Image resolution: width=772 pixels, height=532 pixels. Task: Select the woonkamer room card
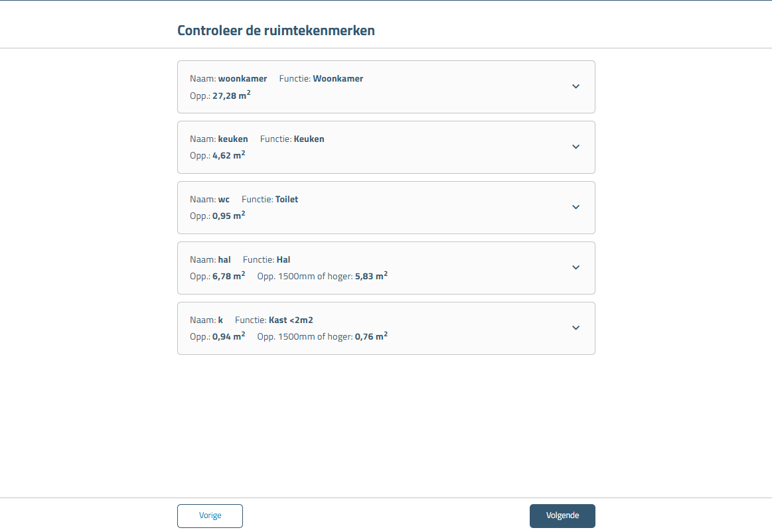[x=386, y=86]
